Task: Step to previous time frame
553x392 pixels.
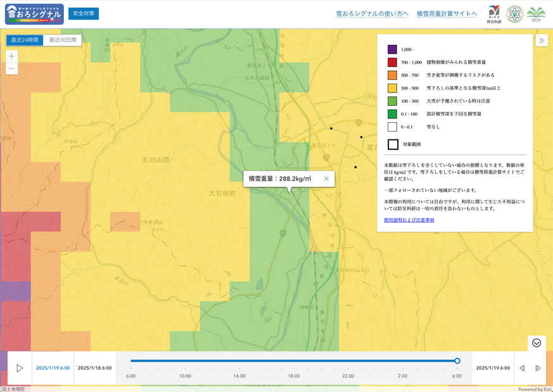Action: point(522,368)
